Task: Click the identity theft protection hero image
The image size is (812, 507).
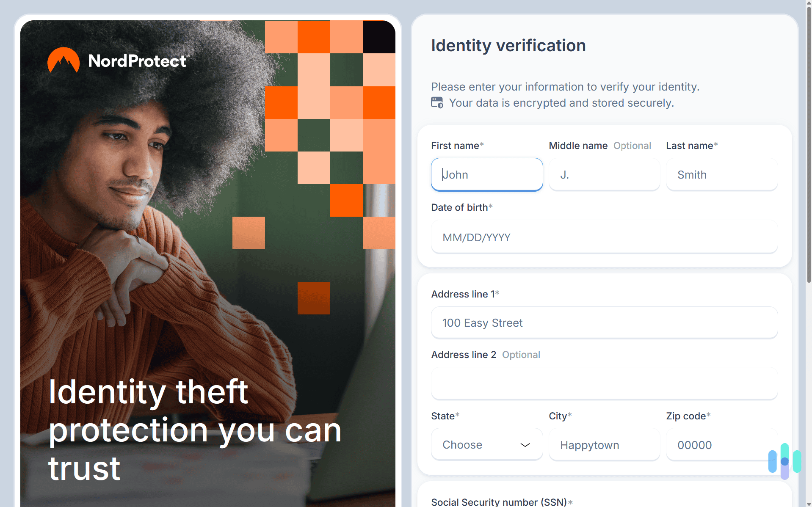Action: [x=209, y=254]
